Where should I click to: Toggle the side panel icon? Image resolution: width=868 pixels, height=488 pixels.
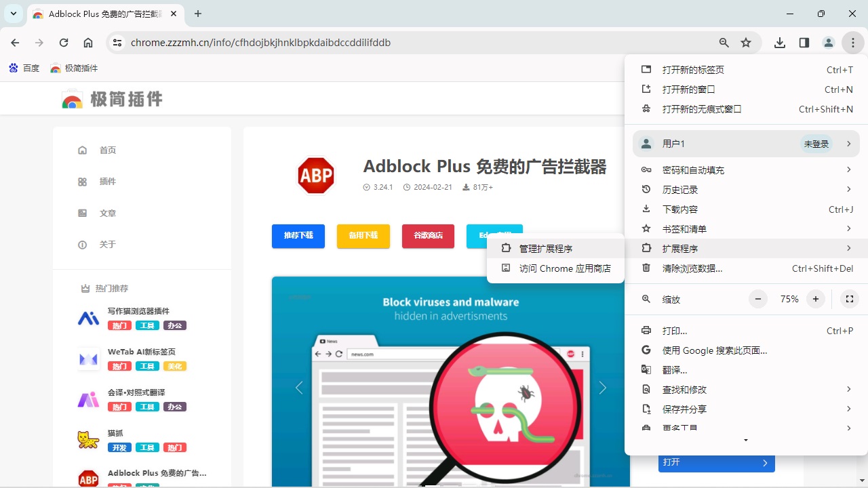click(x=804, y=43)
